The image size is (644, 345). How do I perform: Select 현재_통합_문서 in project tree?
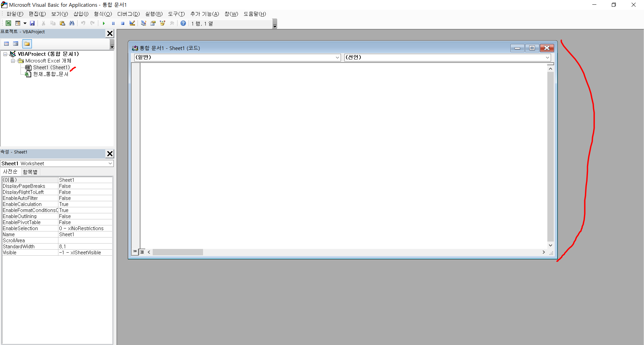51,74
